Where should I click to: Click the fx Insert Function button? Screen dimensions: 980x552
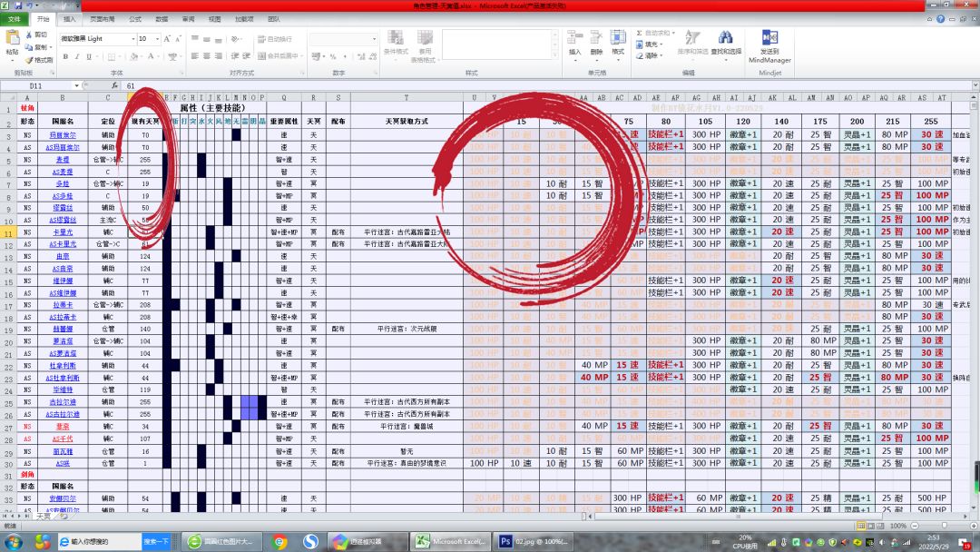click(114, 85)
